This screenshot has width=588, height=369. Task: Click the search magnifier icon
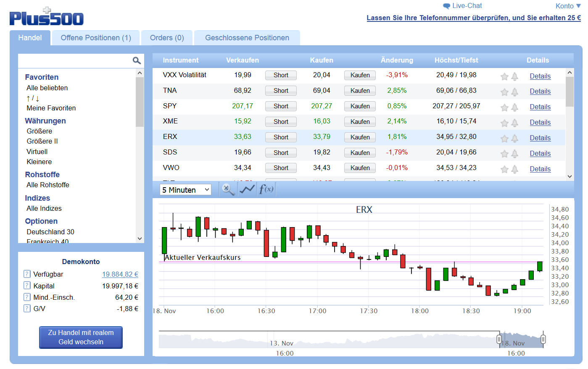137,61
